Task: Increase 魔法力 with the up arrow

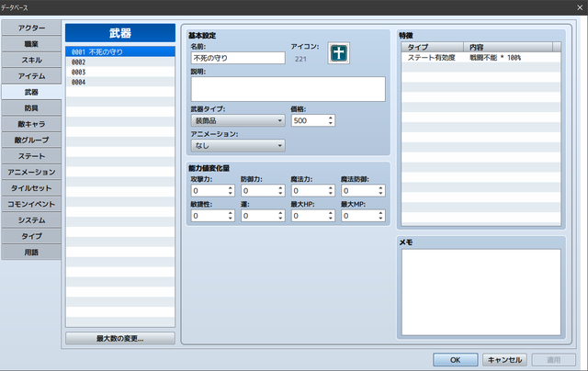Action: (x=331, y=187)
